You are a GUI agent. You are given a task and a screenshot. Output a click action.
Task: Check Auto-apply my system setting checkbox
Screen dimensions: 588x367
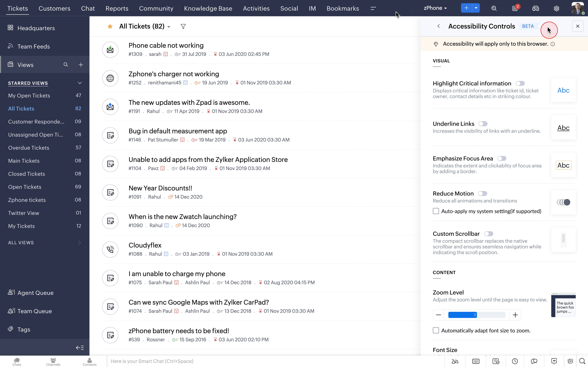pos(436,211)
